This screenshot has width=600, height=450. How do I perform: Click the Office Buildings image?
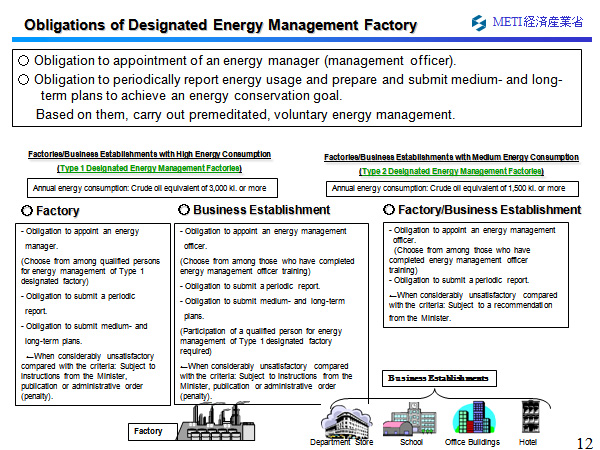(470, 417)
